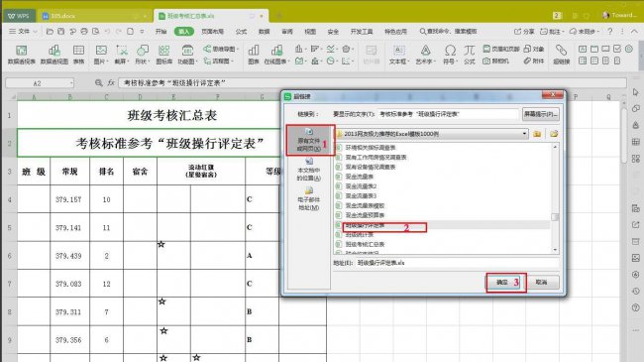Click the help question mark icon
644x362 pixels.
tap(610, 32)
